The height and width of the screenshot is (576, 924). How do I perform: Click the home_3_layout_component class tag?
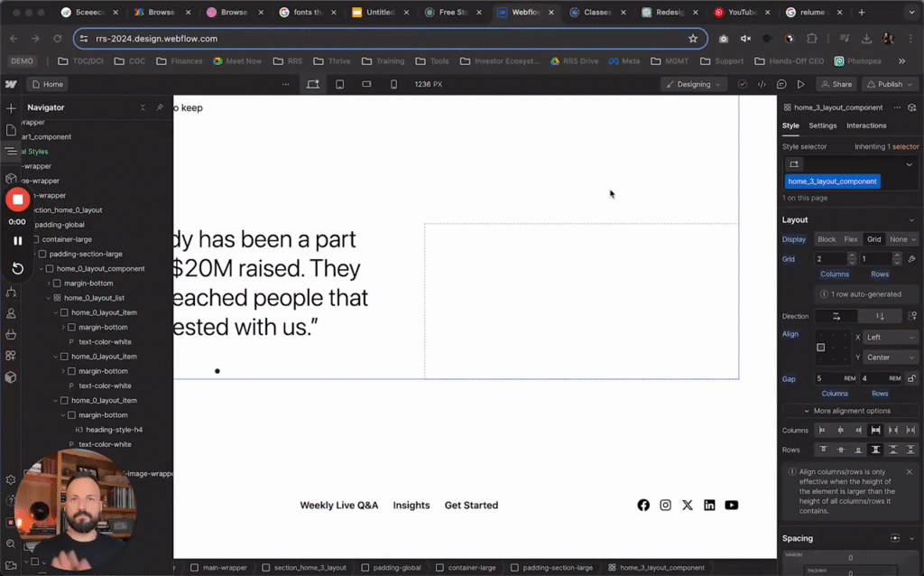coord(831,181)
